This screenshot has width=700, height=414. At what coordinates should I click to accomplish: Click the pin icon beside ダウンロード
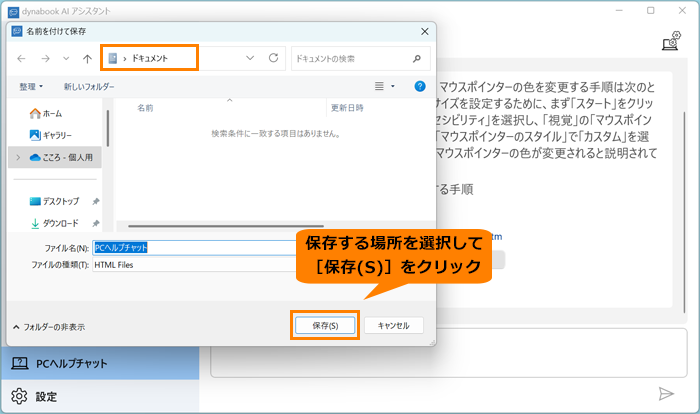click(x=96, y=223)
